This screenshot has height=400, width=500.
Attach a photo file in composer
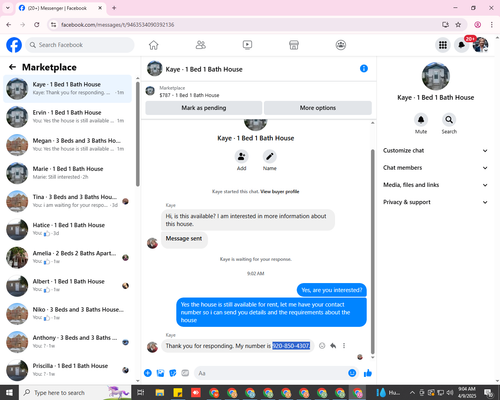tap(160, 373)
